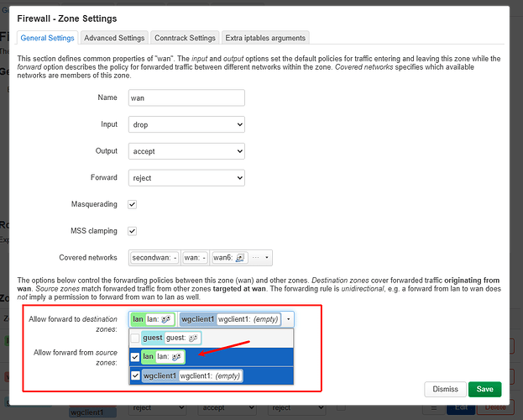Viewport: 523px width, 420px height.
Task: Click the wan6 network interface icon
Action: click(240, 258)
